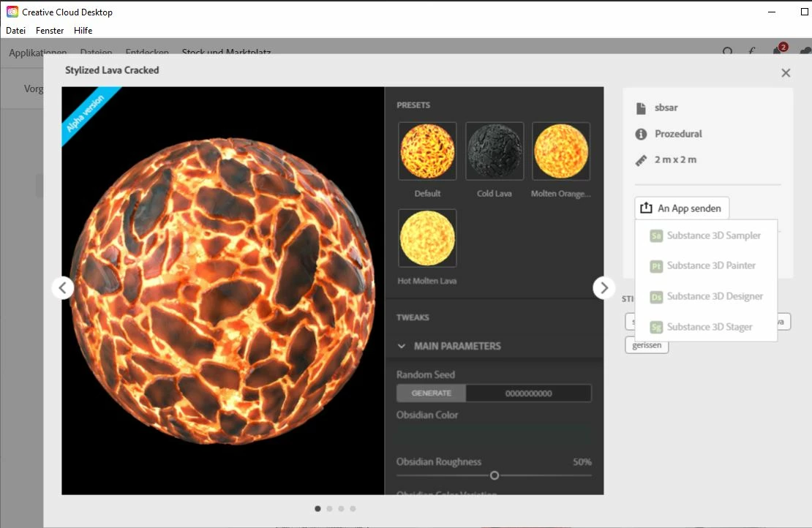The image size is (812, 528).
Task: Open the Fenster menu
Action: 50,31
